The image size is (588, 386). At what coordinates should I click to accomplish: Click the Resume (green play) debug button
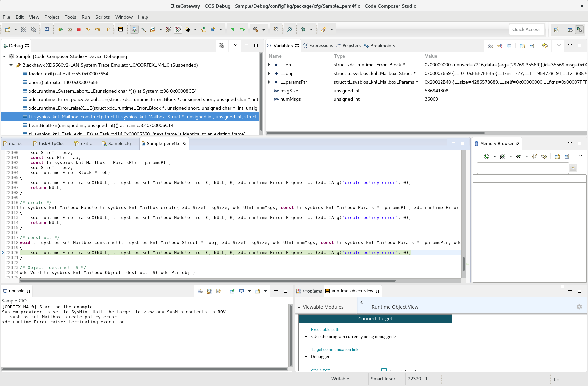click(60, 29)
